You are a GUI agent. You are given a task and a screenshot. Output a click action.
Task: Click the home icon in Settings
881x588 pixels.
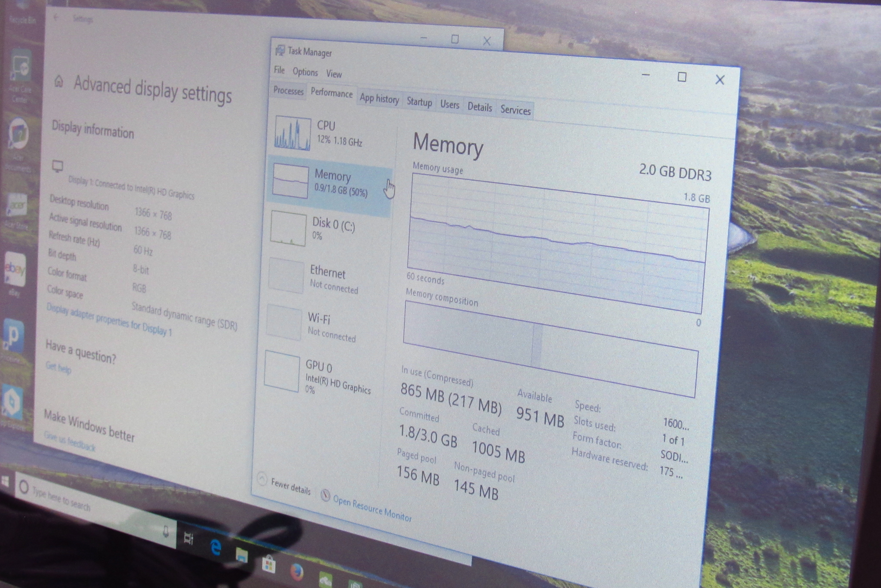coord(59,81)
